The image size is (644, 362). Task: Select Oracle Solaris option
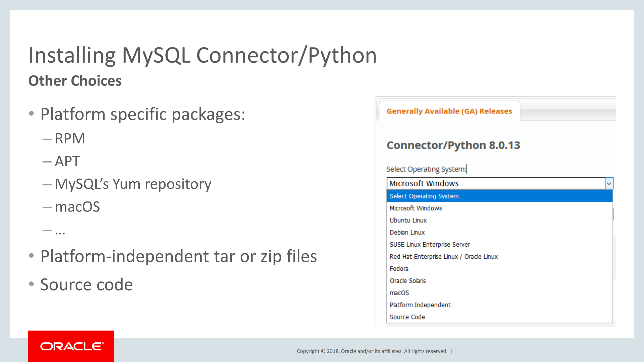(408, 280)
